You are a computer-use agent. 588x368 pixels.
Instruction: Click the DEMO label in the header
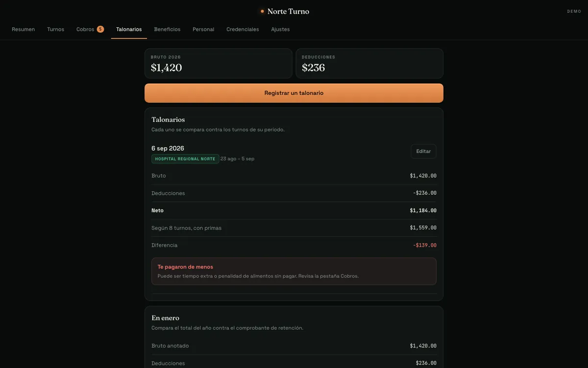pyautogui.click(x=574, y=11)
